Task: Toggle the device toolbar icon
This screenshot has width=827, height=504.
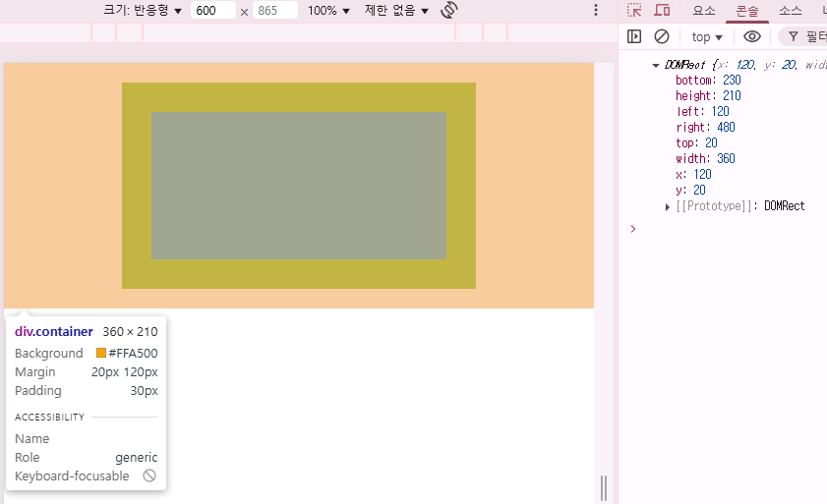Action: pyautogui.click(x=662, y=10)
